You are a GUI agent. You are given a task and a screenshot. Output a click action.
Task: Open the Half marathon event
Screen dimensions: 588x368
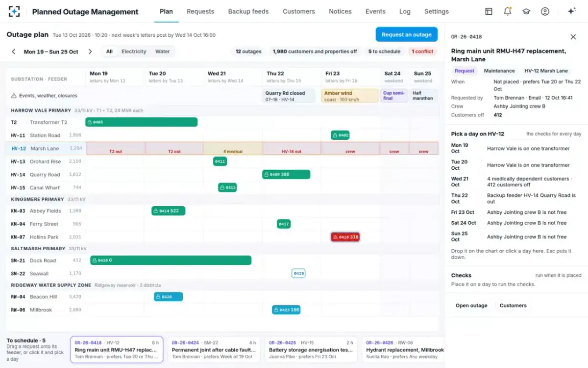coord(424,96)
